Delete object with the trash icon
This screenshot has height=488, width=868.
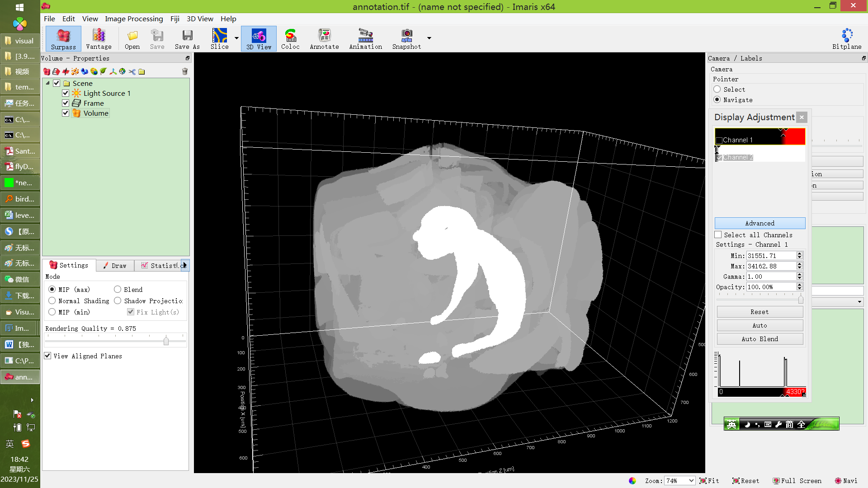tap(184, 71)
